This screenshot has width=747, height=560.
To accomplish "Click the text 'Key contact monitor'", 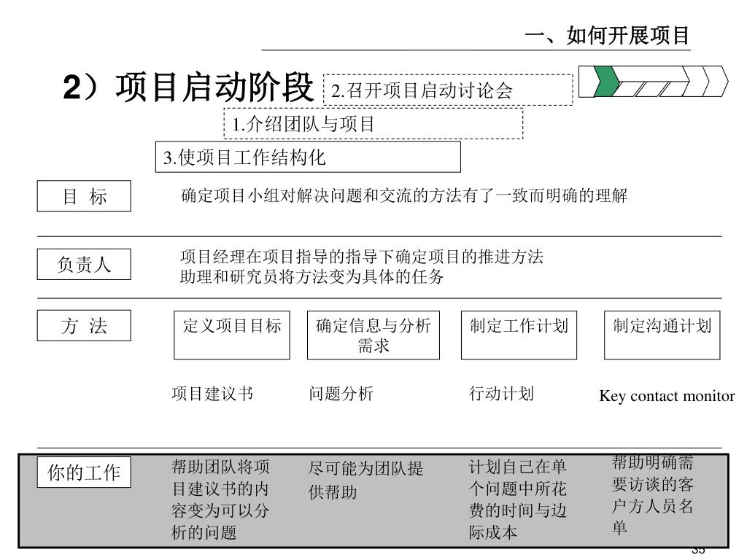I will pos(667,396).
